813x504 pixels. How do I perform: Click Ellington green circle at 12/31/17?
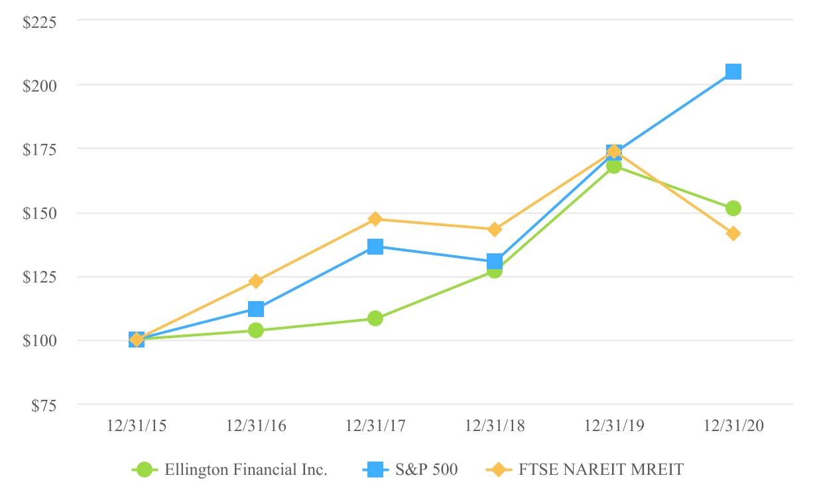pos(375,318)
